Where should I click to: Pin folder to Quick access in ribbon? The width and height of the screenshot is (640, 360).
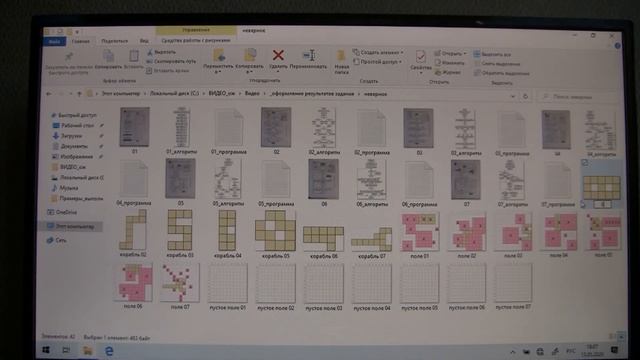click(69, 63)
